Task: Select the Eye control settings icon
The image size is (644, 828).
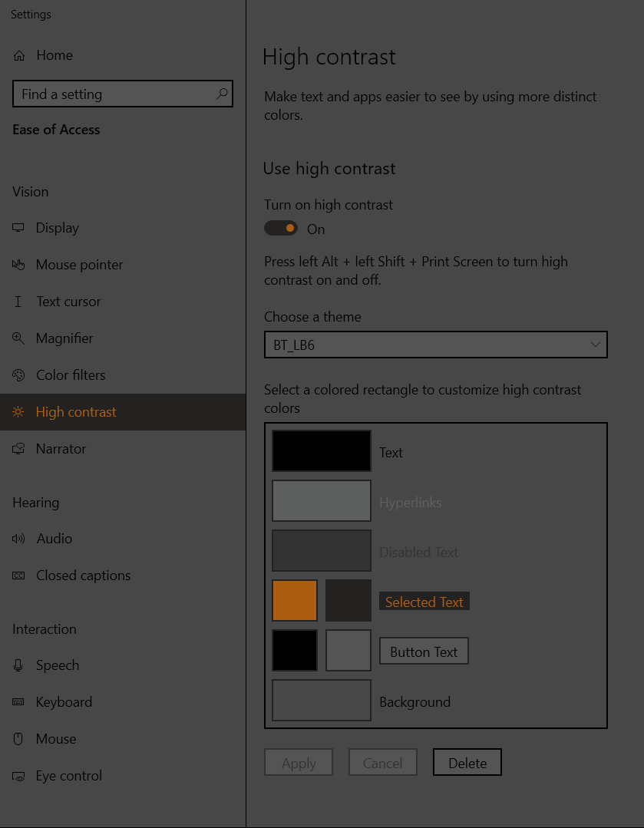Action: point(18,776)
